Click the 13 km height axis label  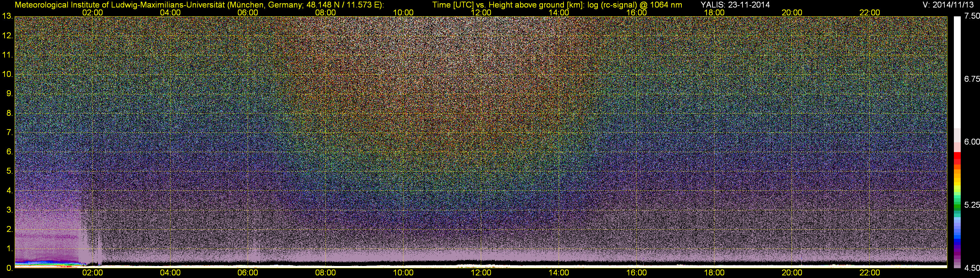coord(8,16)
